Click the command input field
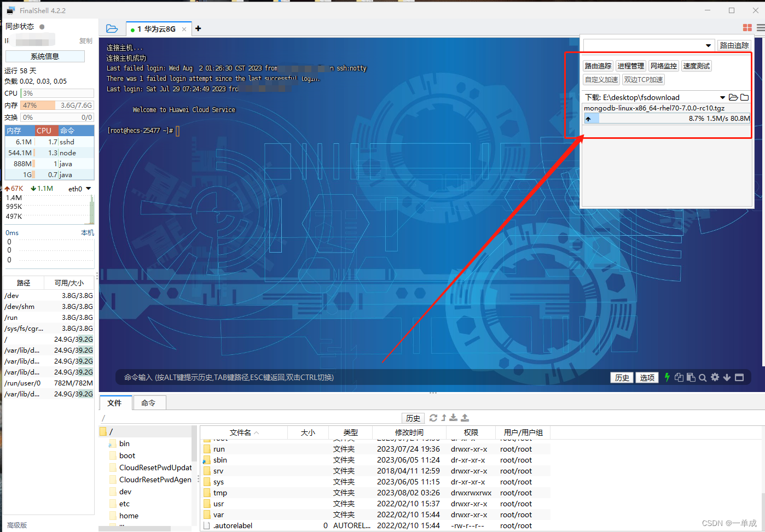The width and height of the screenshot is (765, 532). pos(361,377)
